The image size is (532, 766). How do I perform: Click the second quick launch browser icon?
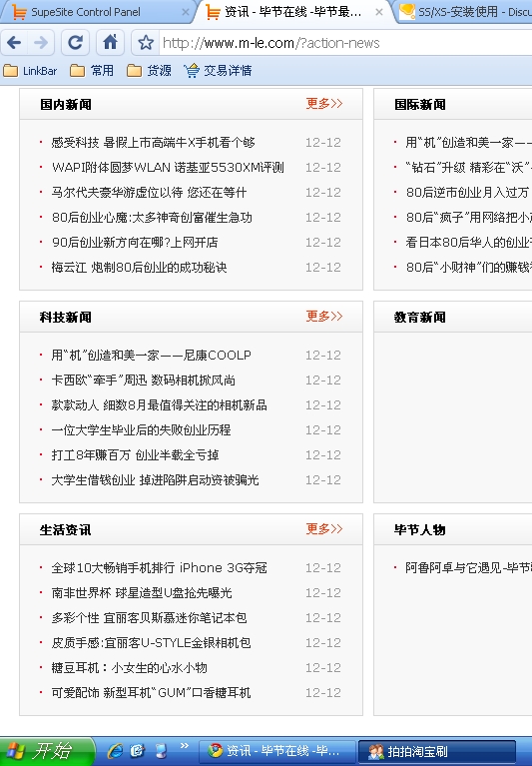coord(138,750)
